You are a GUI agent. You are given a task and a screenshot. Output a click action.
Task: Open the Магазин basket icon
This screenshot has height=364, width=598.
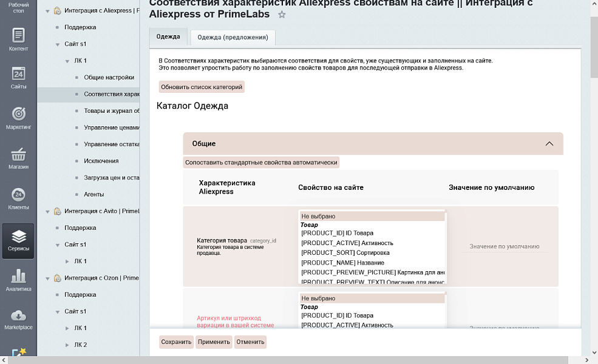[x=18, y=158]
